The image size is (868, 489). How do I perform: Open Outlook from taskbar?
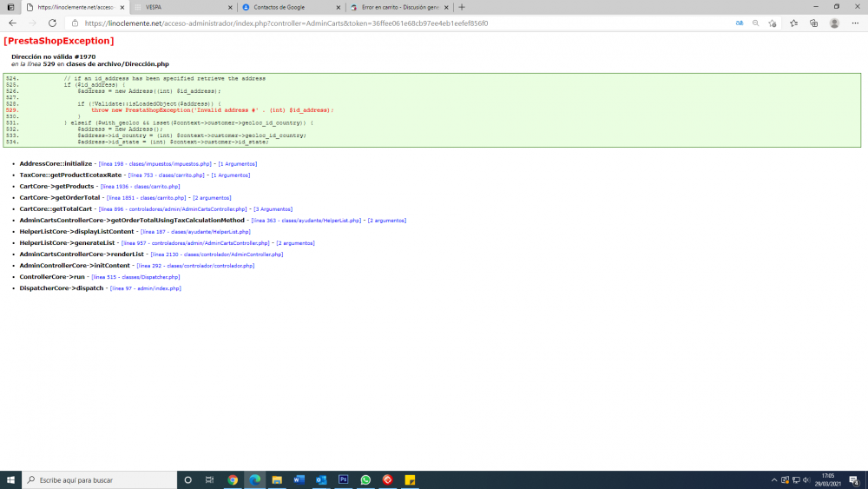click(321, 479)
